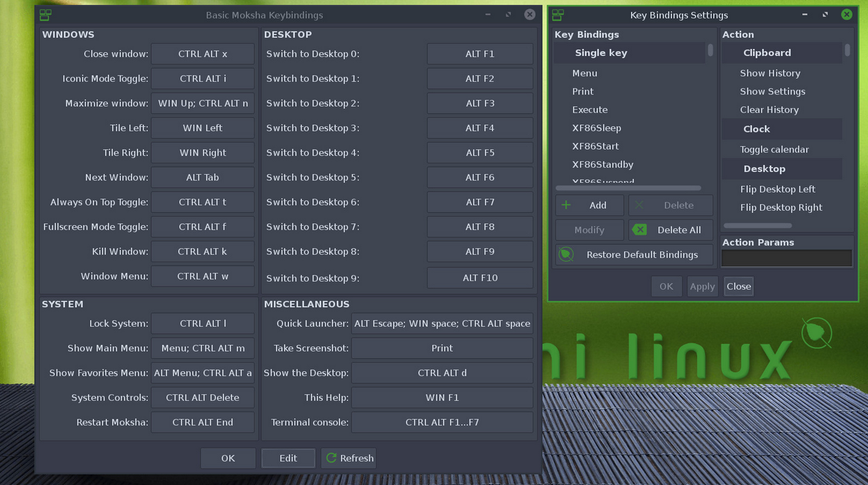Select Show Settings action
Image resolution: width=868 pixels, height=485 pixels.
(x=782, y=92)
